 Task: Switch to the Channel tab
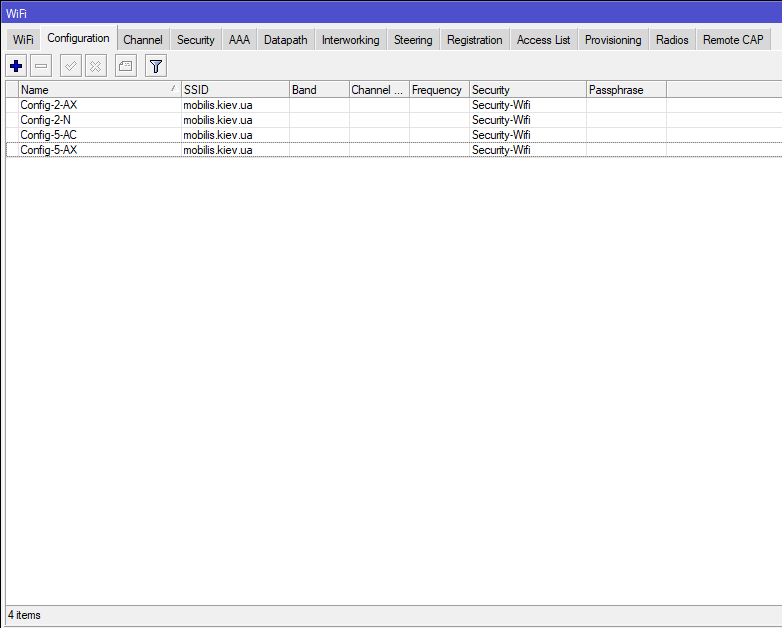pyautogui.click(x=142, y=40)
